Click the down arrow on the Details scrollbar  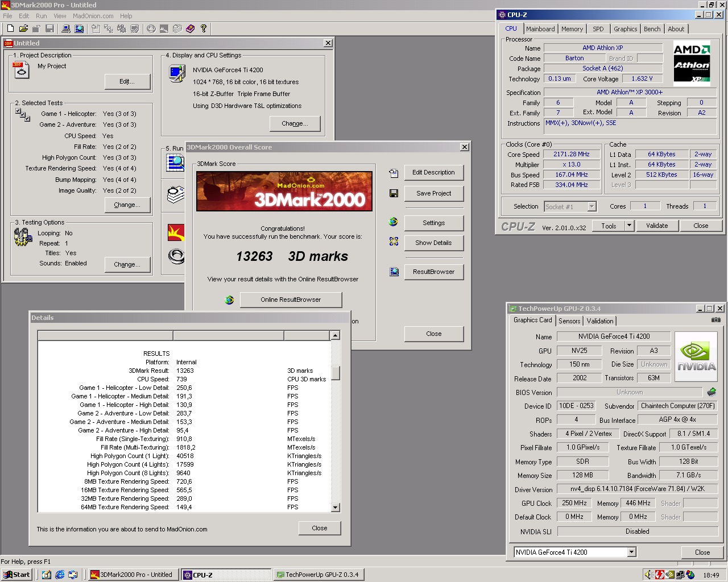336,508
